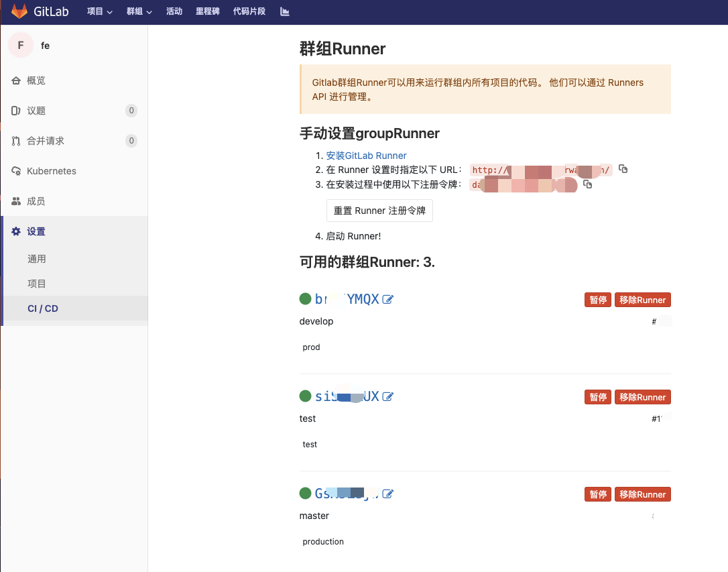
Task: Click the prod tag label
Action: click(311, 347)
